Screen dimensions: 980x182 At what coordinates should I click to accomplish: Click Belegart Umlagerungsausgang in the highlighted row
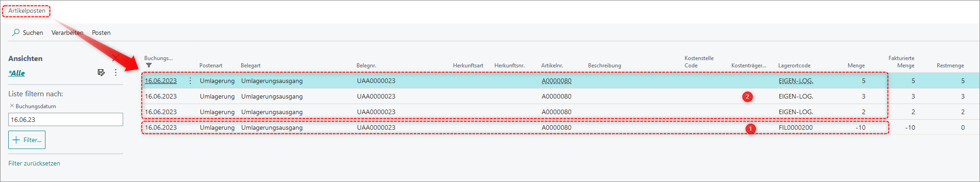click(272, 81)
